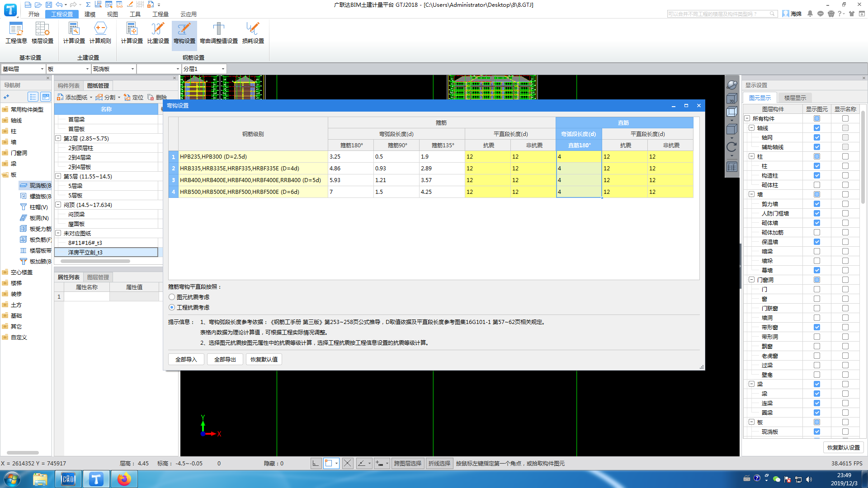868x488 pixels.
Task: Click the orthogonal mode icon in status bar
Action: (x=316, y=463)
